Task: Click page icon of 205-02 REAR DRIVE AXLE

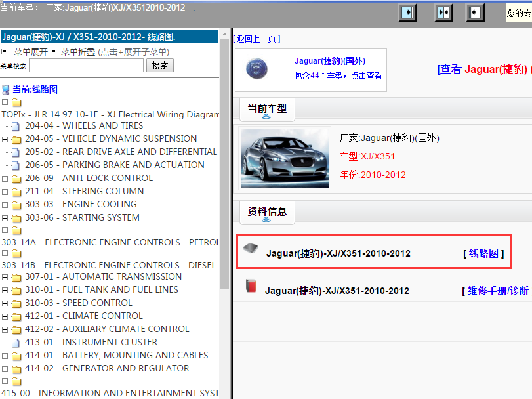Action: [x=15, y=152]
